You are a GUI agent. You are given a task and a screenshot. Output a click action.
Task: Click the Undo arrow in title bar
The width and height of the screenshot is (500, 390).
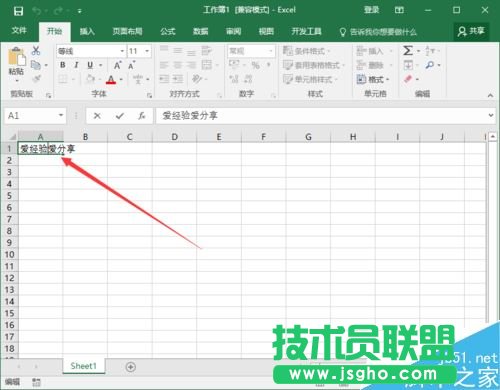coord(36,12)
